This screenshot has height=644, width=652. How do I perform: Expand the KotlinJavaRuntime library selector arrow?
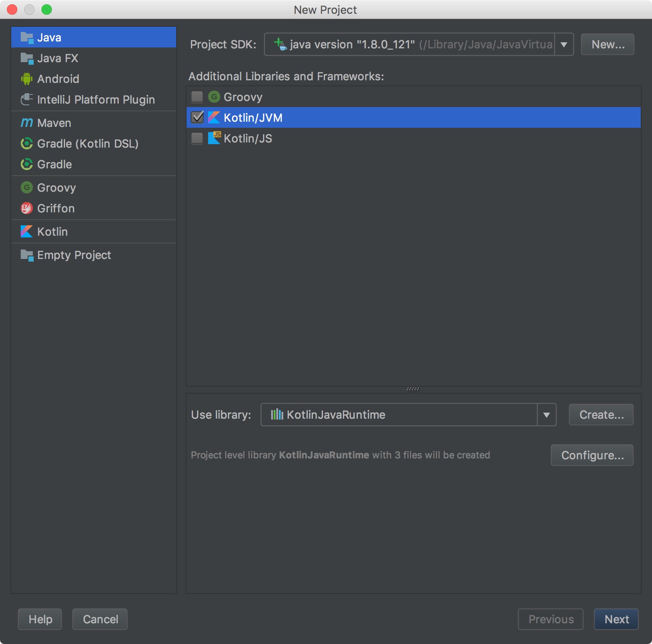point(547,415)
